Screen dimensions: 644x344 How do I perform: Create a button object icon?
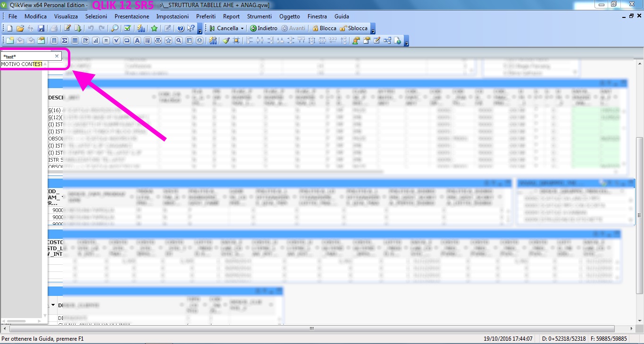tap(127, 41)
